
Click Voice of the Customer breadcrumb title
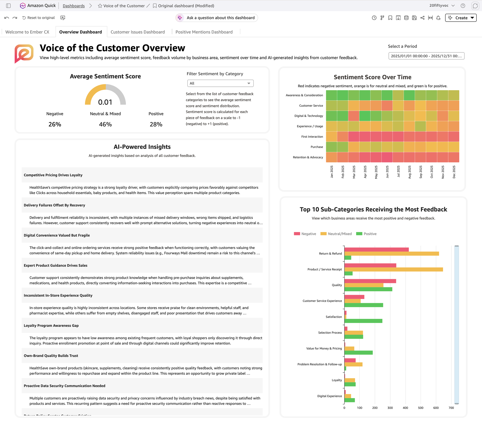pyautogui.click(x=124, y=6)
